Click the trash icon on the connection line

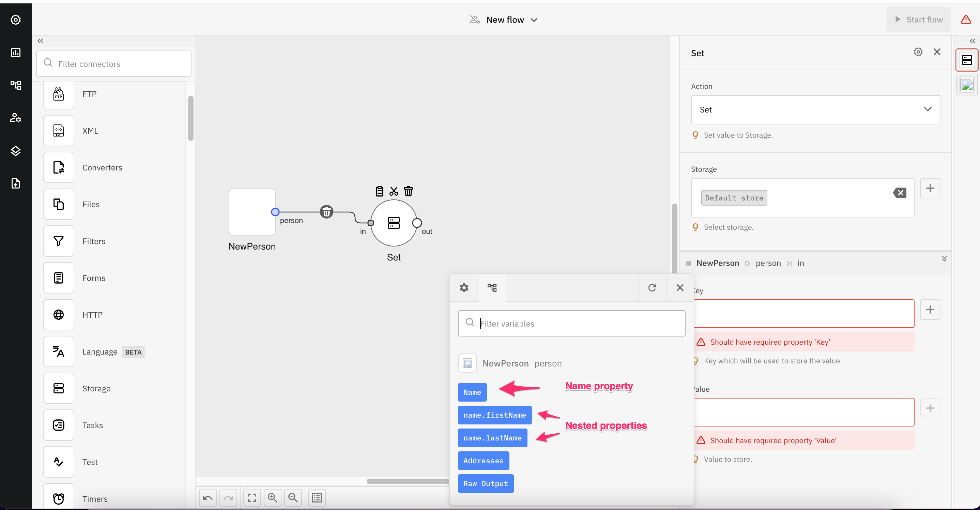(326, 212)
